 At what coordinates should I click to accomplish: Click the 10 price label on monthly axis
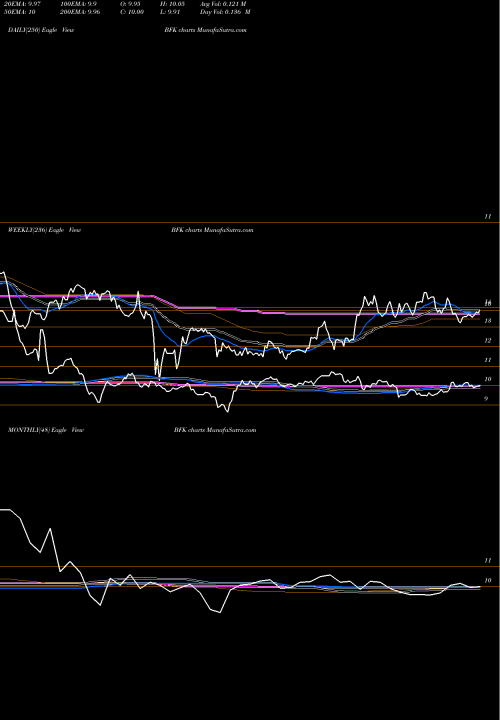click(x=488, y=580)
